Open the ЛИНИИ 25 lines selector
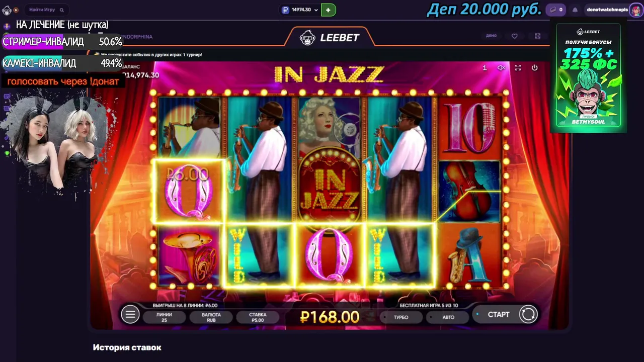This screenshot has height=362, width=644. pos(164,317)
